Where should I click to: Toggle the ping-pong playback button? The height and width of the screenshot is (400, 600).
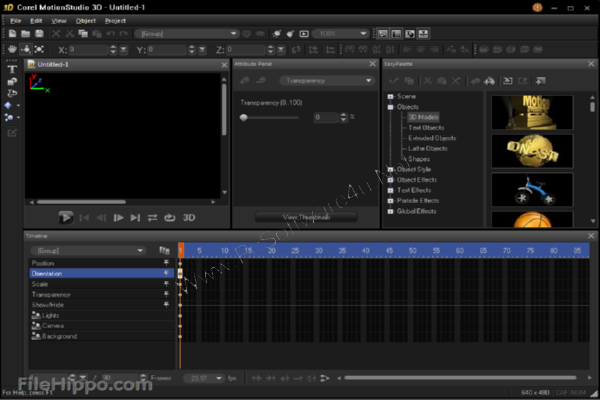pos(152,217)
